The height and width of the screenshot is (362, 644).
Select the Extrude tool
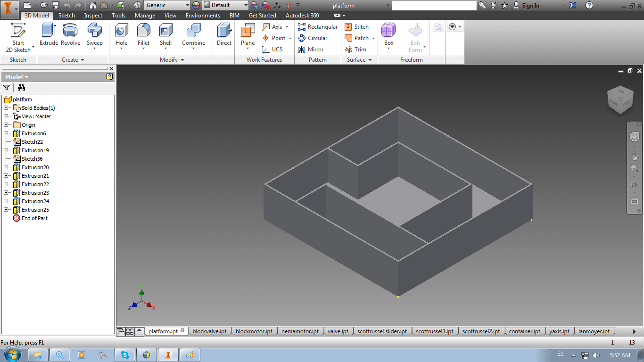[x=49, y=35]
